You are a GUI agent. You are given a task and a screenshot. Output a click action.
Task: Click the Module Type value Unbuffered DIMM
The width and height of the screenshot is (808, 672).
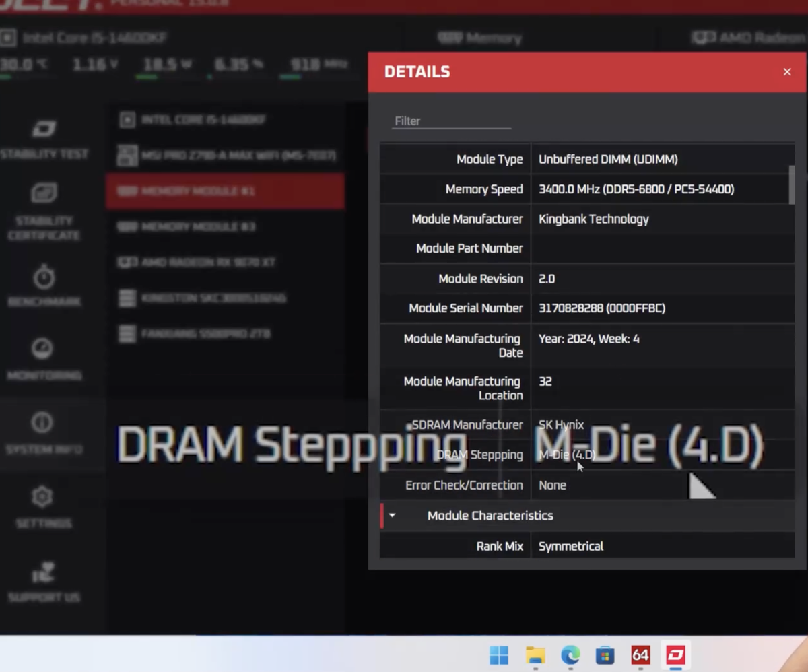(x=608, y=160)
